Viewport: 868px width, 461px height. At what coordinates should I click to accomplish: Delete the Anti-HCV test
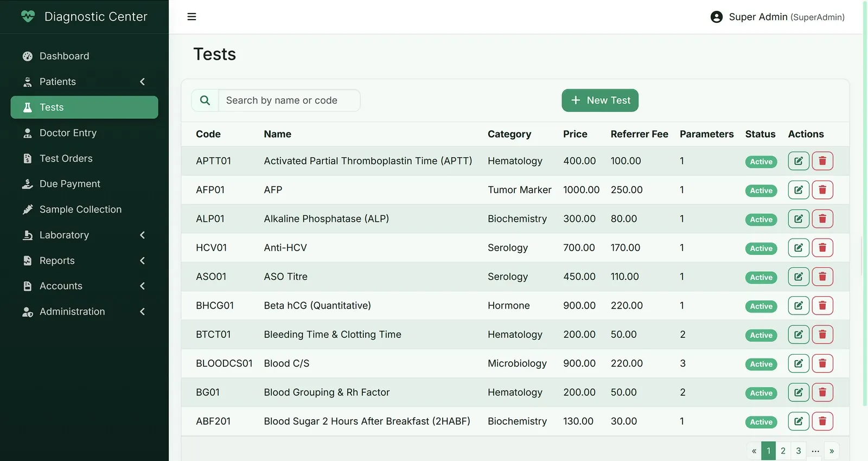pos(822,248)
